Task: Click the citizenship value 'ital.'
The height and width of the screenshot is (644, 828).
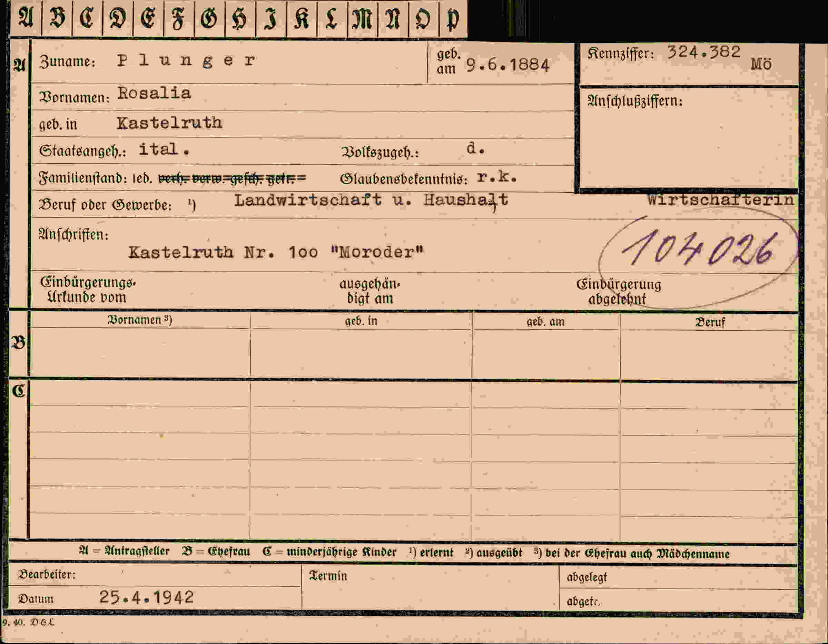Action: coord(164,149)
